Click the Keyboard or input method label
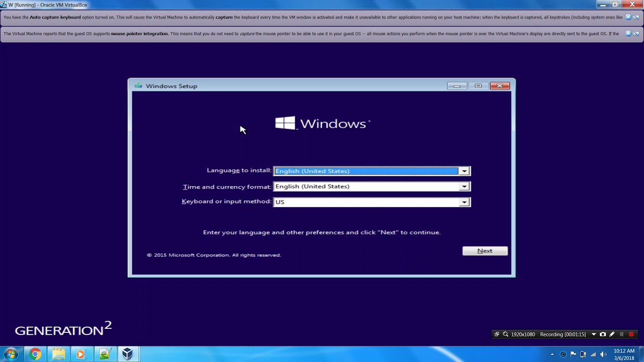 point(226,201)
